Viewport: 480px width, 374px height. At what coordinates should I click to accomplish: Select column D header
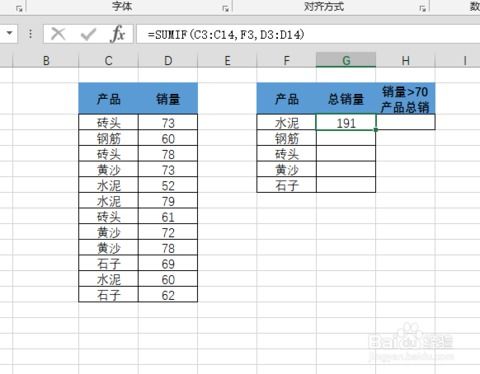[168, 61]
